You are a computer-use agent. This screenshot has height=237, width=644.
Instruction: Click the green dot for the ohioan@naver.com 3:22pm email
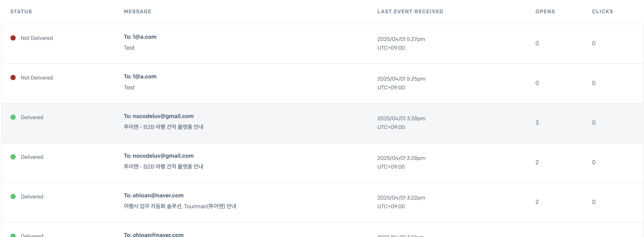click(x=13, y=196)
